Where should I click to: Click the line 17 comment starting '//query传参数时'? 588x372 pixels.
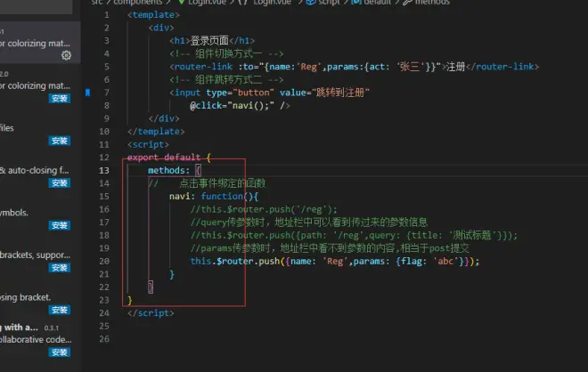309,222
